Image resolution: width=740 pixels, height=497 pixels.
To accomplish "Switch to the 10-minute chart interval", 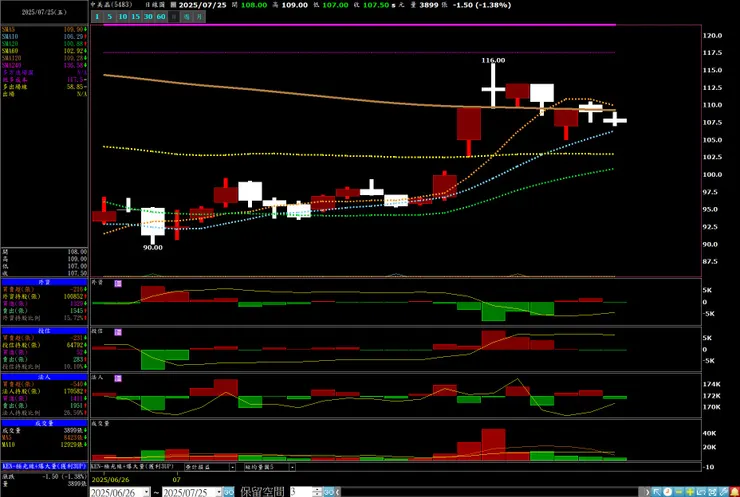I will 123,17.
